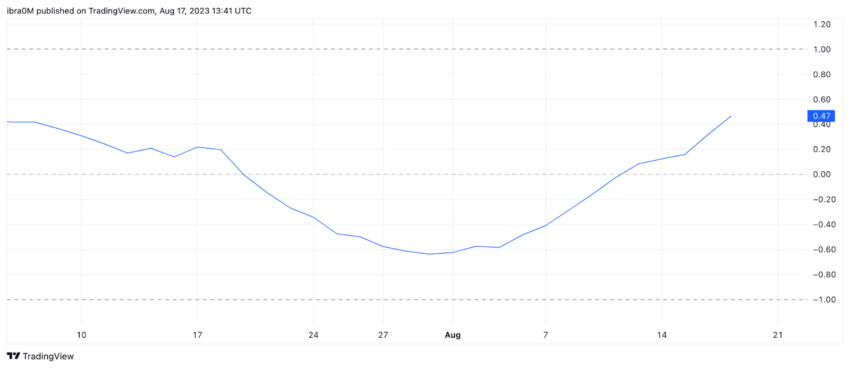Click the 0.00 axis label
The height and width of the screenshot is (368, 850).
(x=822, y=175)
